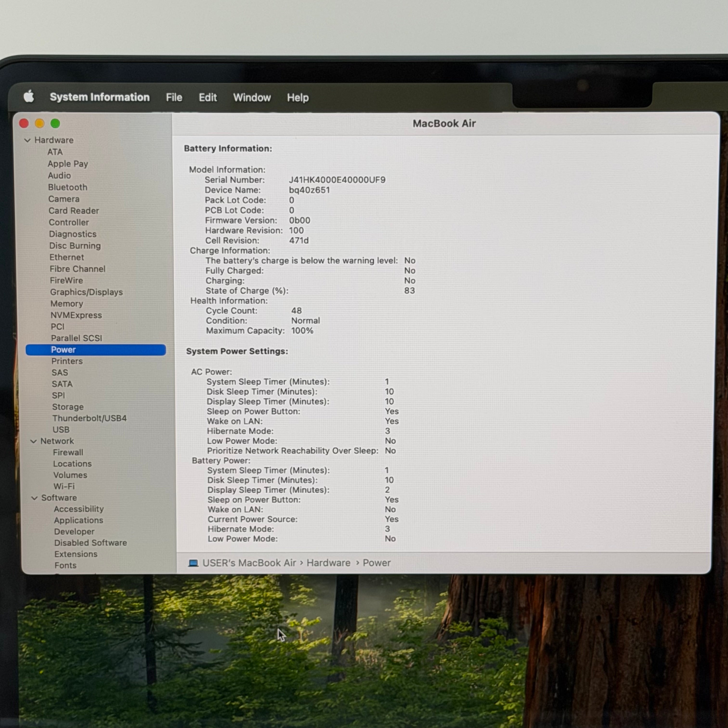Click USER's MacBook Air in path bar
This screenshot has height=728, width=728.
tap(249, 563)
